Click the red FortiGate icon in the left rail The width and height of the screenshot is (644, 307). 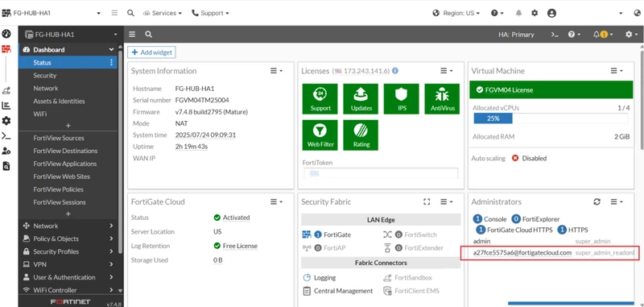pyautogui.click(x=6, y=49)
